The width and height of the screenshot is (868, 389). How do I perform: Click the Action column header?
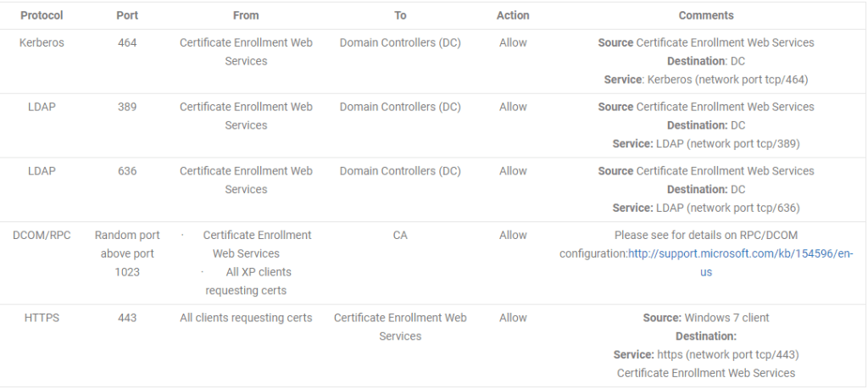click(513, 15)
